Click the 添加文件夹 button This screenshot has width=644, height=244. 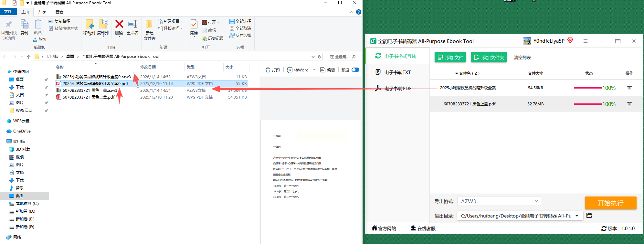coord(489,58)
